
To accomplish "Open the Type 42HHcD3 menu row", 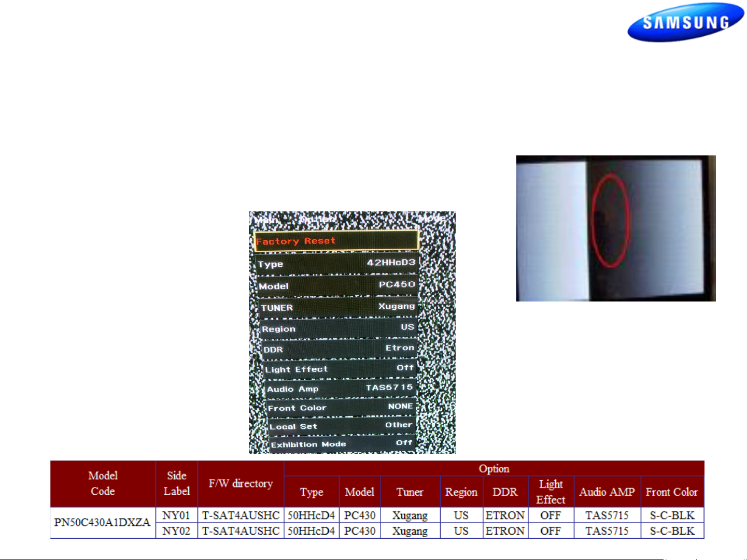I will point(337,263).
